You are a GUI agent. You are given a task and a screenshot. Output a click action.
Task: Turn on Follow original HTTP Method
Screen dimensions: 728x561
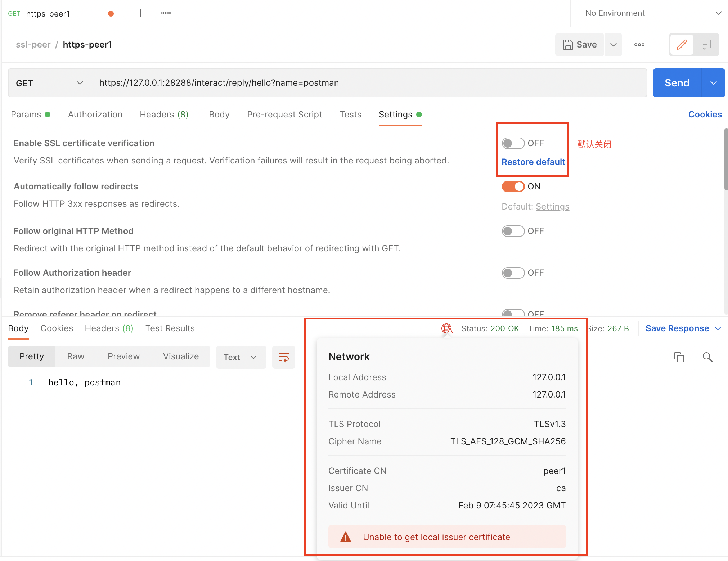pyautogui.click(x=513, y=231)
